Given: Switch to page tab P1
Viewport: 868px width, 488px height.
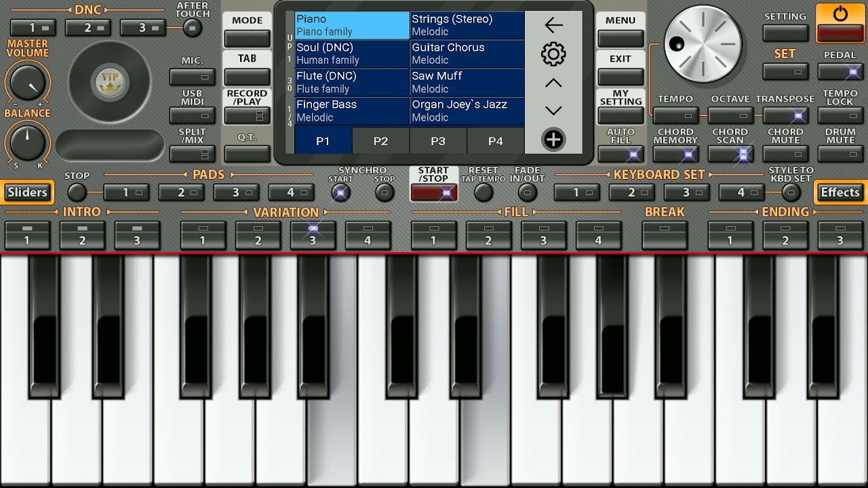Looking at the screenshot, I should click(x=323, y=141).
